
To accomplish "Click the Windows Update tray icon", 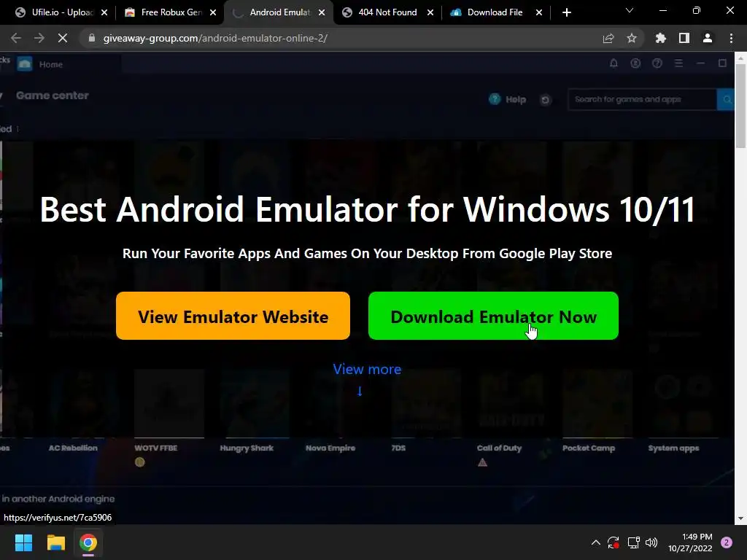I will 613,542.
